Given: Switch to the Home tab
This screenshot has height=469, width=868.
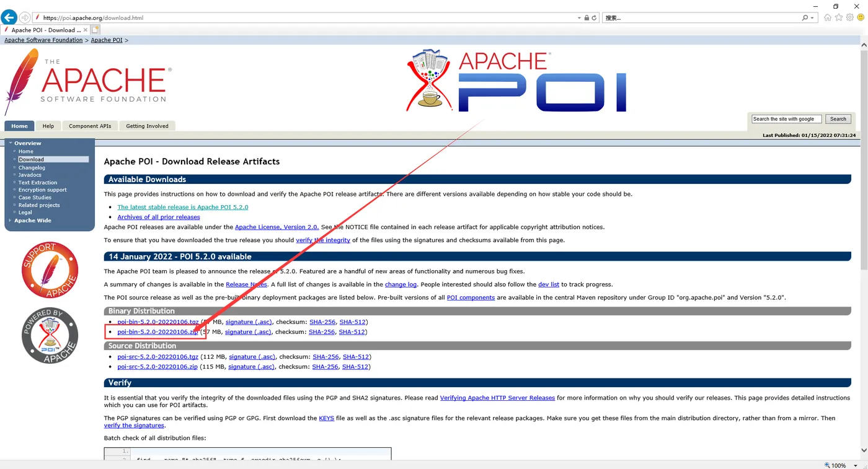Looking at the screenshot, I should coord(19,126).
